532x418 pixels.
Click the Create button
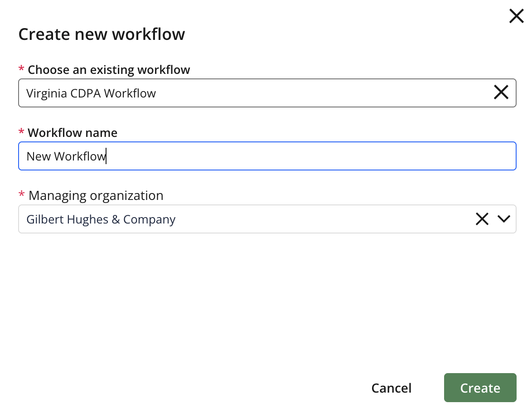[480, 388]
